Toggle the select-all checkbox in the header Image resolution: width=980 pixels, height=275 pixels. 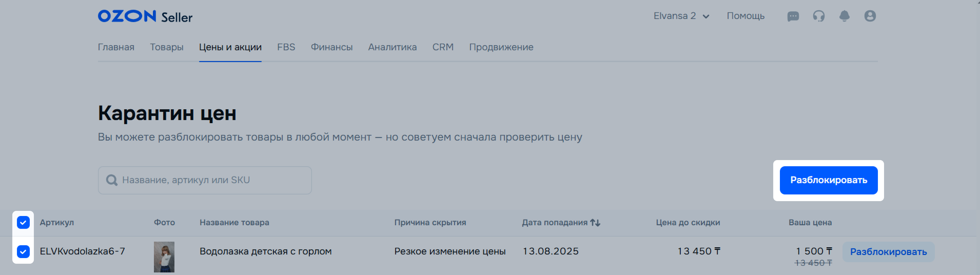tap(23, 222)
